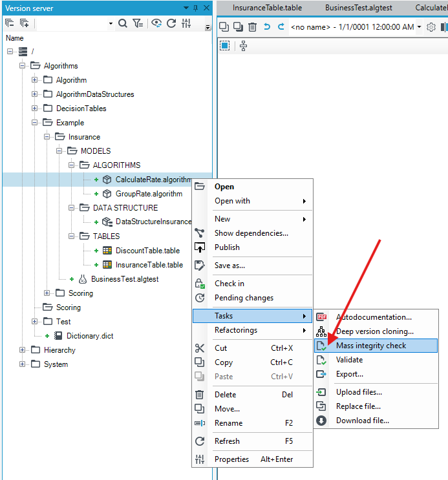
Task: Click the align layout icon in editor
Action: pos(243,46)
